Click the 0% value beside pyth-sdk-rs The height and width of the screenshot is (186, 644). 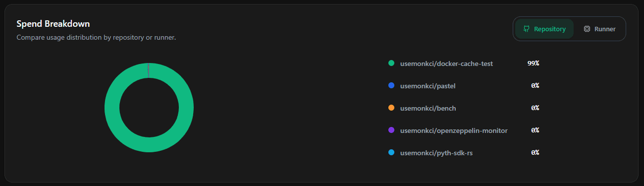[x=535, y=153]
